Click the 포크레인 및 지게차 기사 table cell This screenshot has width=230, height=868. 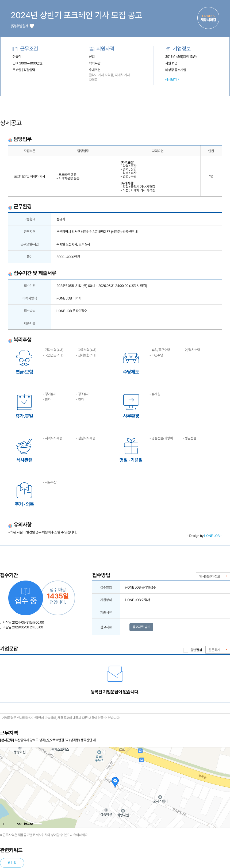[x=30, y=176]
